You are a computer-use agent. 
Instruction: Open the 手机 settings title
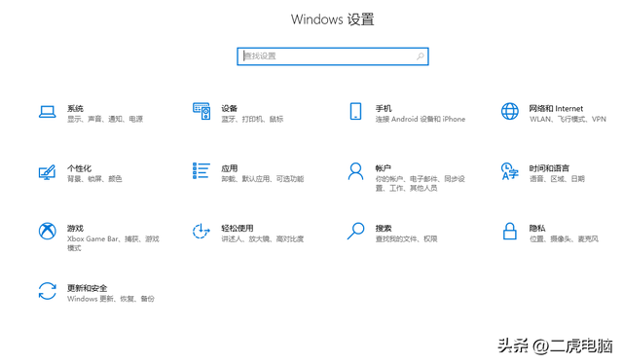tap(384, 108)
